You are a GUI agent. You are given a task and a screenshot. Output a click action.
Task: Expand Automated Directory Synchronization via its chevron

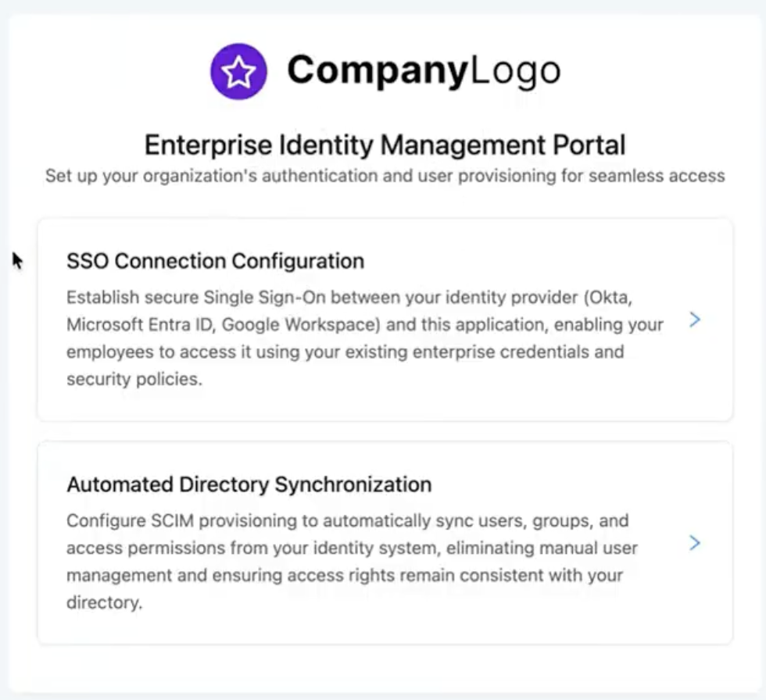(x=695, y=543)
